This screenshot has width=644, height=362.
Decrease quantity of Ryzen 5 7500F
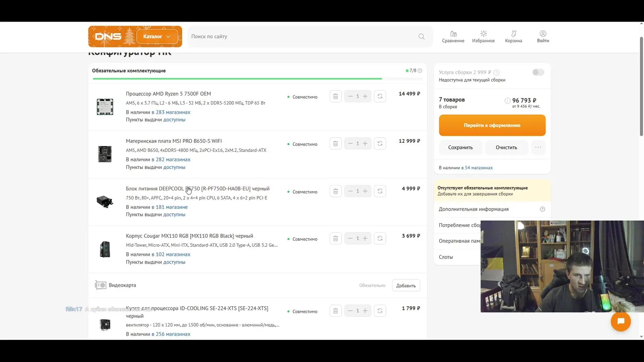(x=350, y=96)
